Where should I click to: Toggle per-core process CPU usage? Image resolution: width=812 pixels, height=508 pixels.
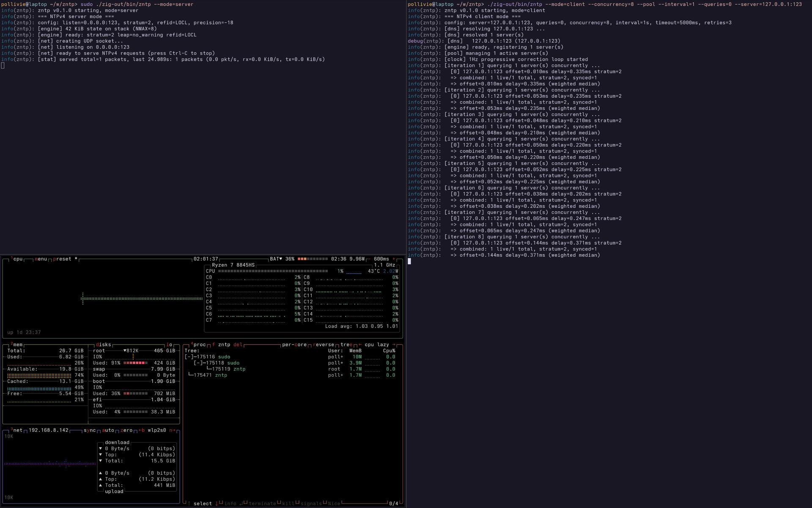pos(294,345)
